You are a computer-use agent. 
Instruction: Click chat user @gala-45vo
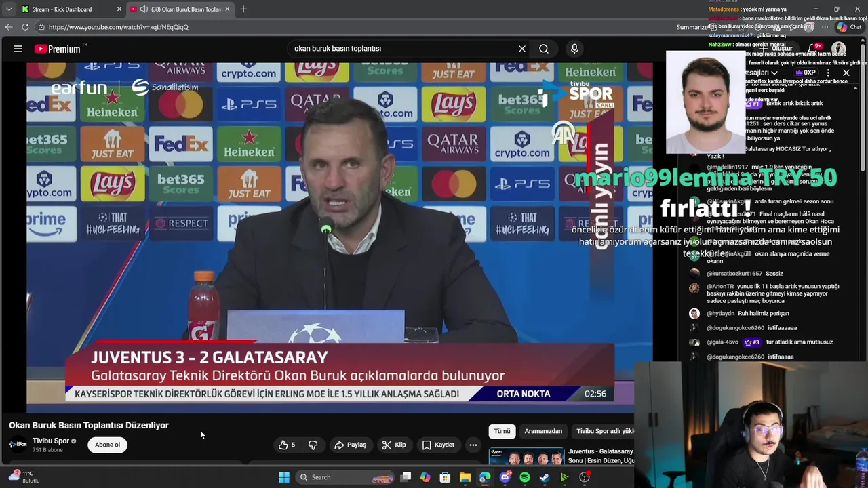[722, 342]
